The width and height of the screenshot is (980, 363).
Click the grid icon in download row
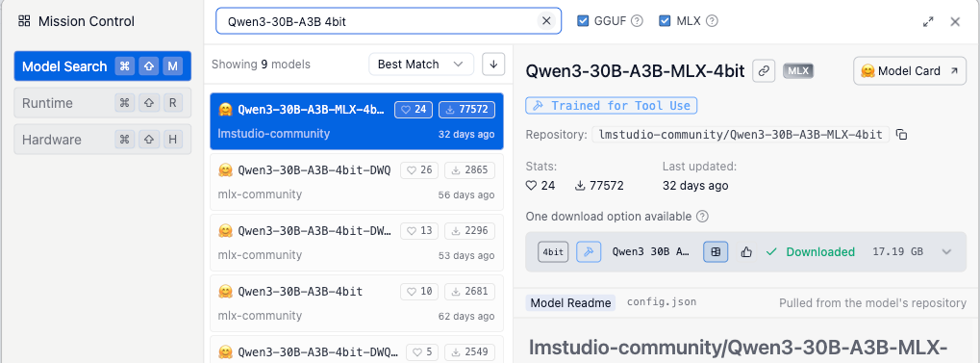point(716,251)
